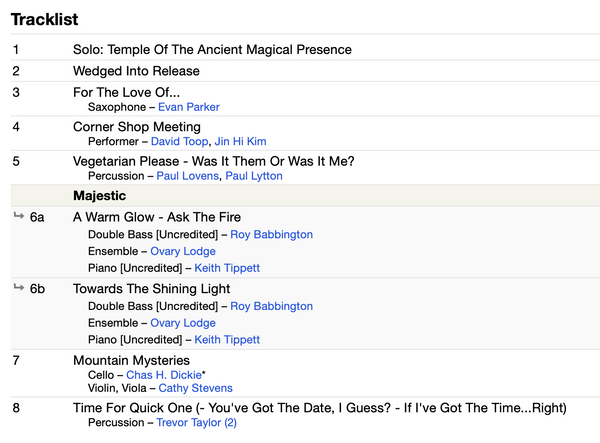Select the Majestic section heading row
600x443 pixels.
point(305,196)
